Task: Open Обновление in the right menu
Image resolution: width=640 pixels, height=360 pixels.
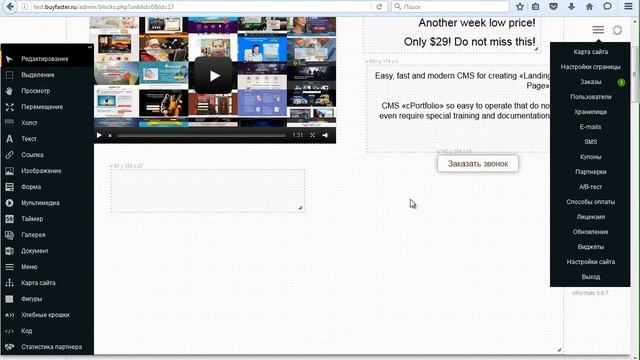Action: [590, 232]
